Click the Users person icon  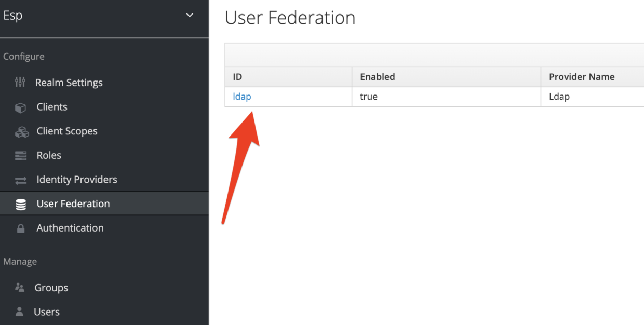[x=20, y=312]
